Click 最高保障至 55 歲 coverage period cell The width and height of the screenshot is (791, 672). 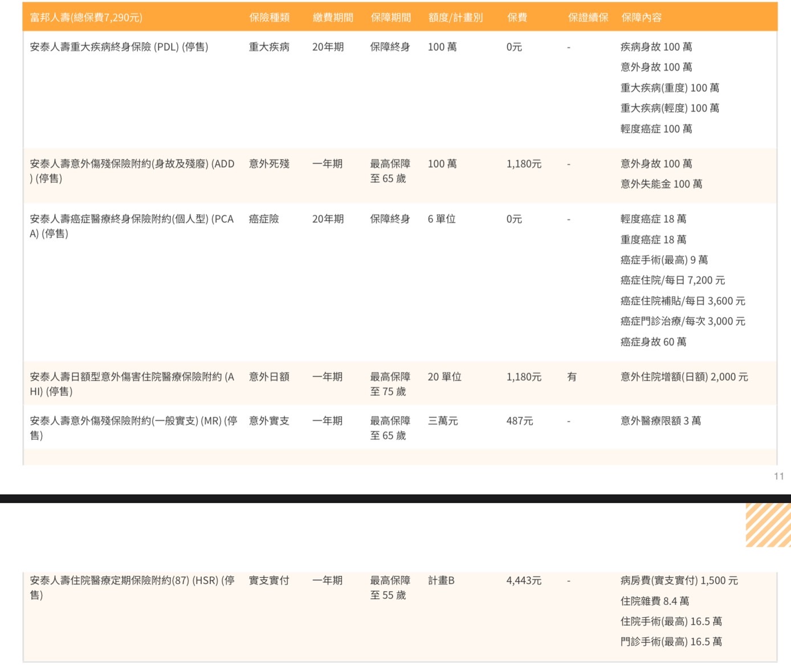pyautogui.click(x=390, y=588)
